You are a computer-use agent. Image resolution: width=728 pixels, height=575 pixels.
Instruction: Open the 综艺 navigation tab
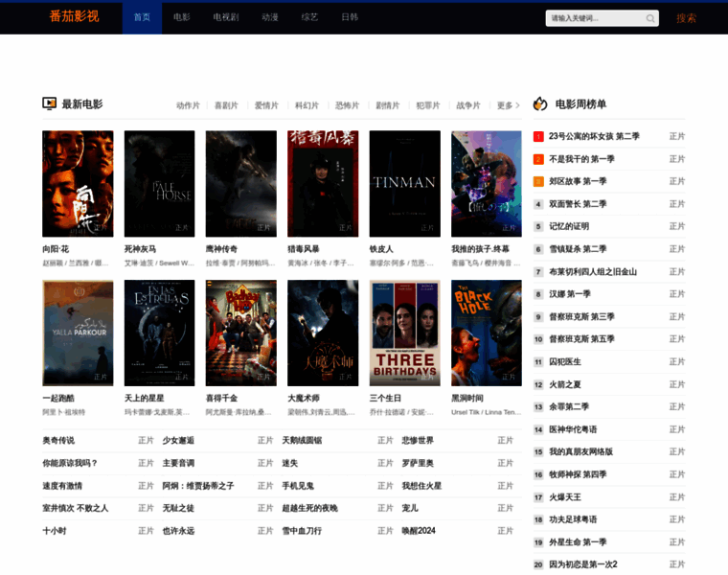pyautogui.click(x=309, y=17)
